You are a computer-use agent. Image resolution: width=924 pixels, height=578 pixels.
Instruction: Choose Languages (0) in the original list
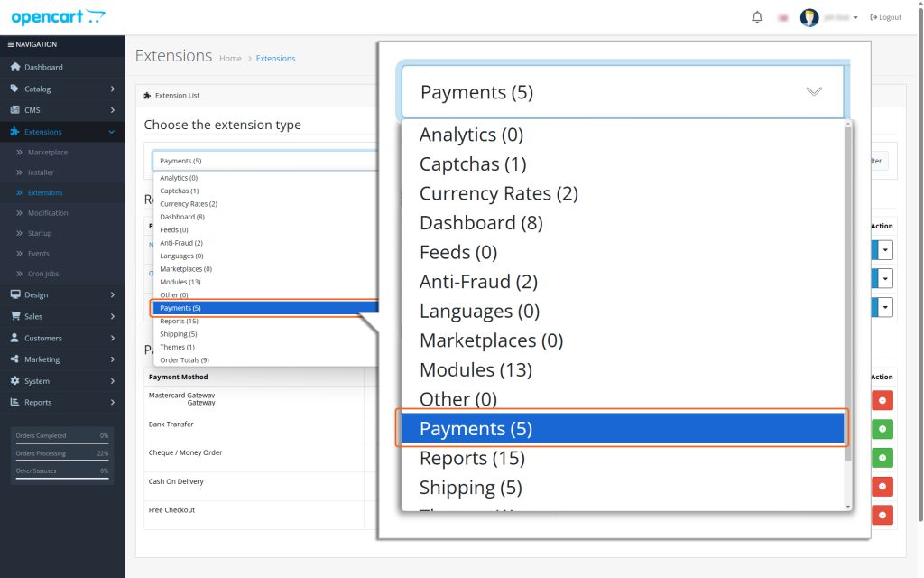pos(181,256)
